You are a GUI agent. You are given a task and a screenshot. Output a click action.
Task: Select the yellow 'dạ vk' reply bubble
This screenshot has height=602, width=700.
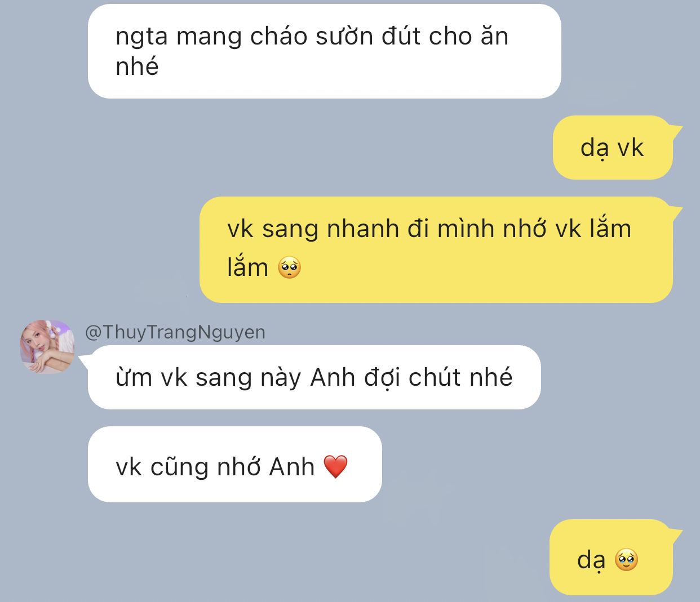point(613,148)
